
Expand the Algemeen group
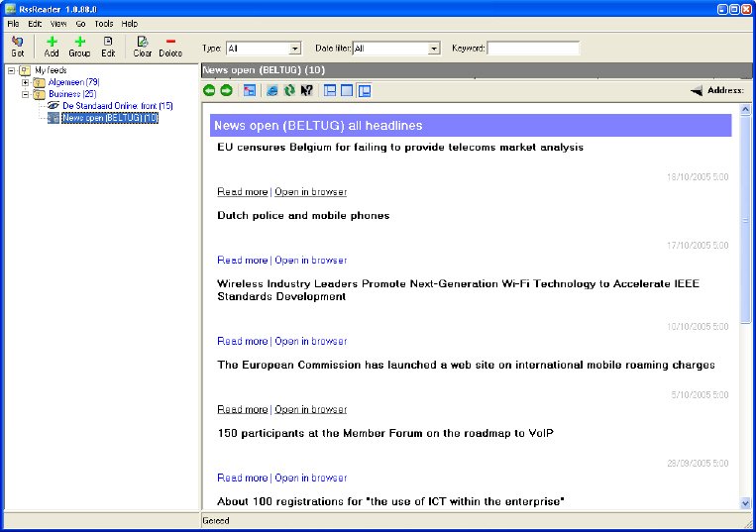pos(26,82)
